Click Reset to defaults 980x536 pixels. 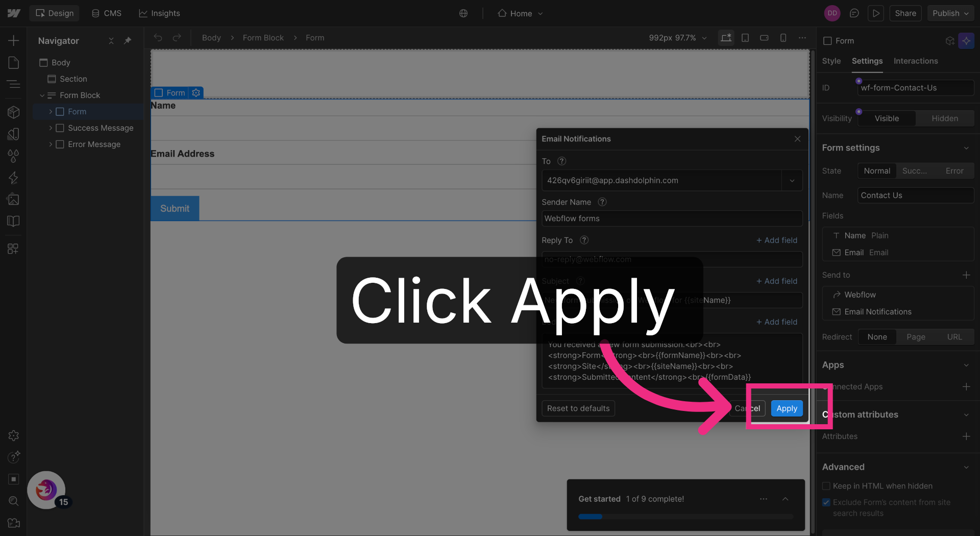tap(578, 408)
